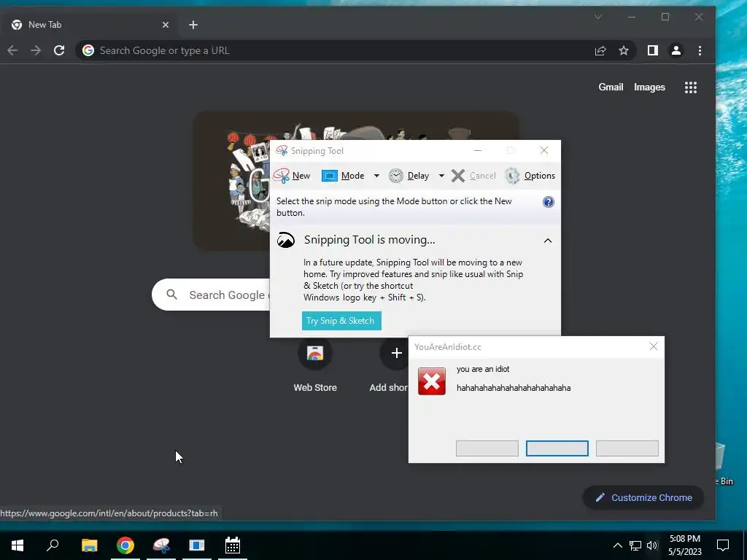747x560 pixels.
Task: Click the blue window app icon on the taskbar
Action: click(197, 545)
